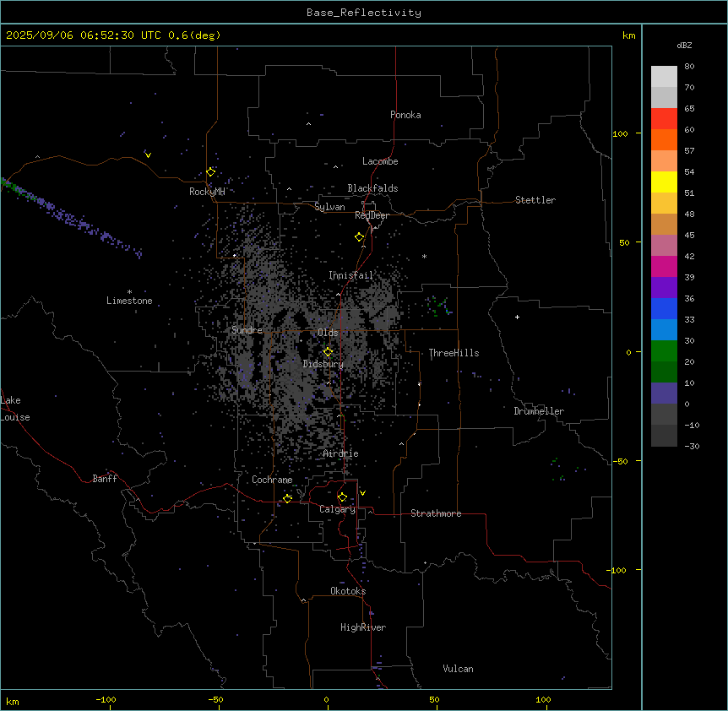Click the RedDeer city label

(x=372, y=215)
